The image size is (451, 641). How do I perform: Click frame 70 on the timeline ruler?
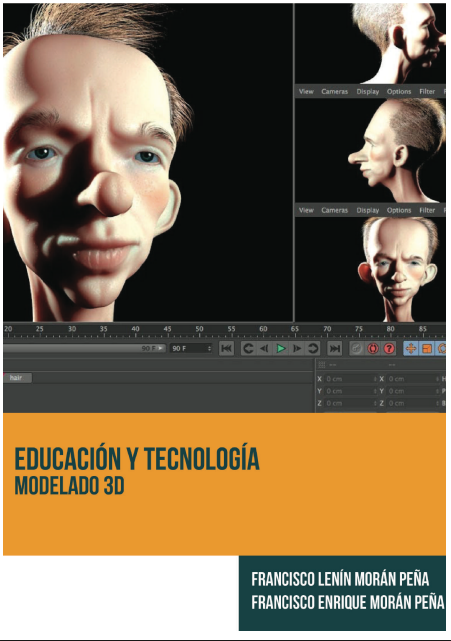(x=327, y=329)
